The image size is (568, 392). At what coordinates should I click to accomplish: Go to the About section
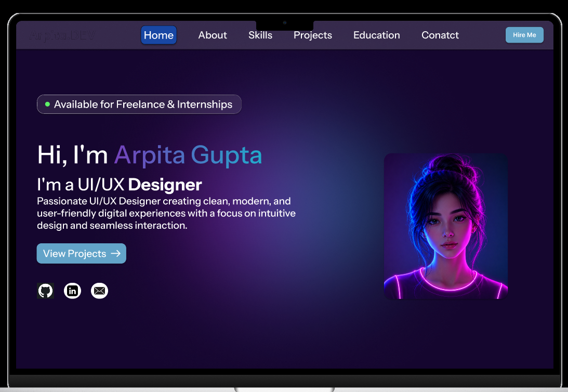coord(212,35)
